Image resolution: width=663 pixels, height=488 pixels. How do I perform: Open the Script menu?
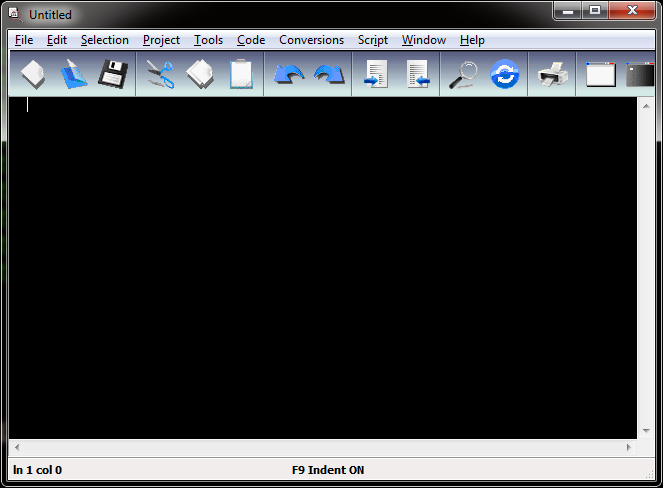pos(373,40)
